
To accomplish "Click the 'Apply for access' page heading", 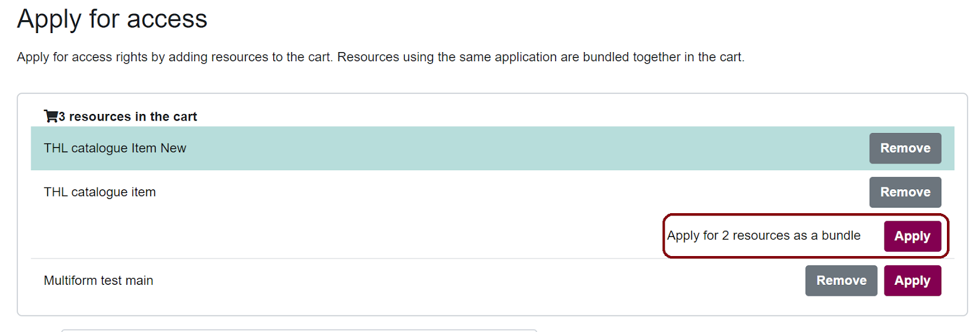I will coord(112,19).
